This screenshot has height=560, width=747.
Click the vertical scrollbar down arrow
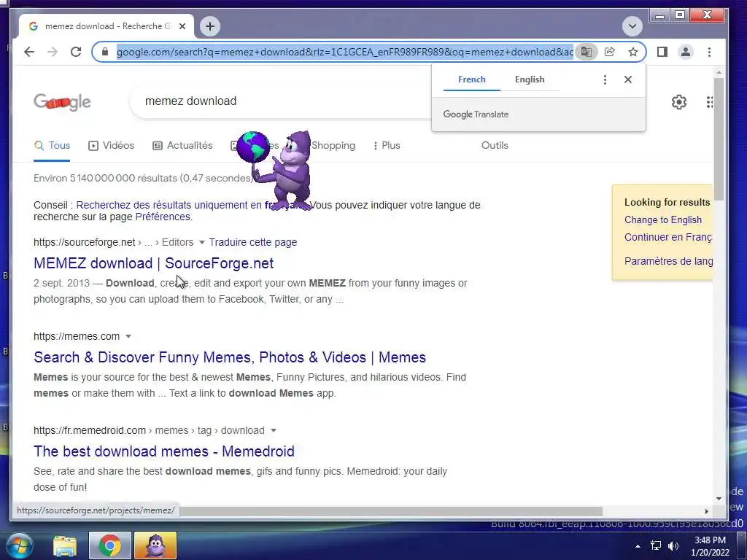tap(719, 499)
